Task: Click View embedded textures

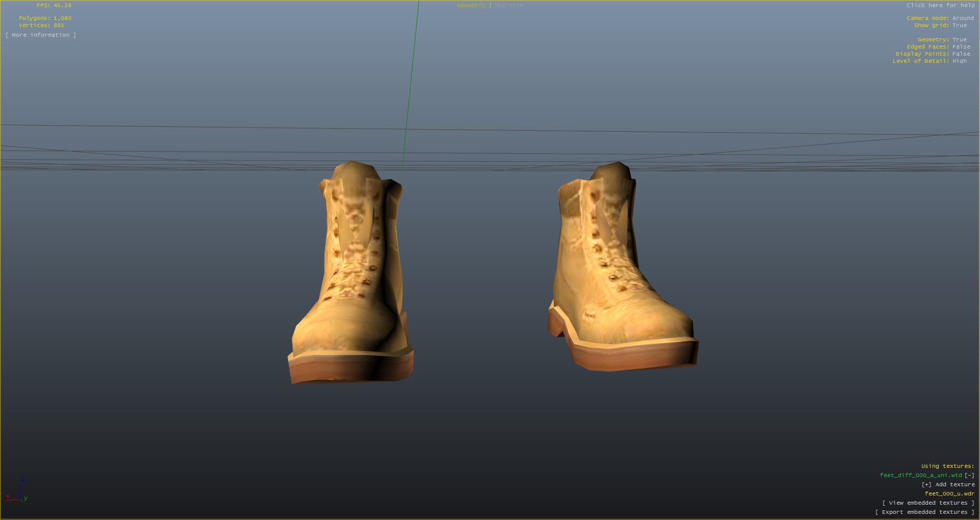Action: tap(928, 503)
